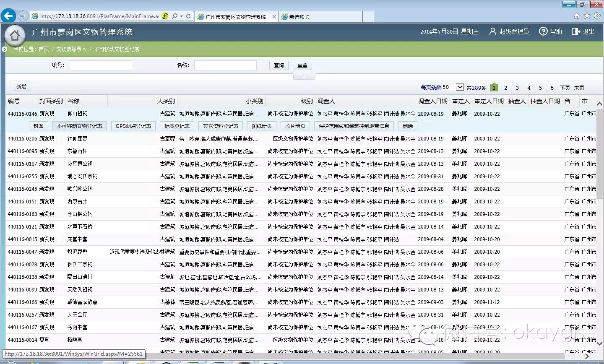Click the 超级管理员 user icon
The height and width of the screenshot is (364, 604).
click(x=492, y=31)
